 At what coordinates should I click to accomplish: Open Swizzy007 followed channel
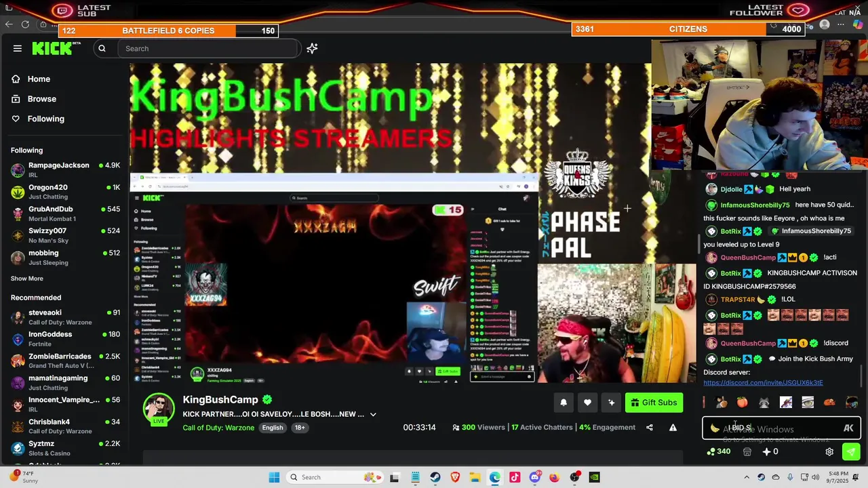click(64, 235)
